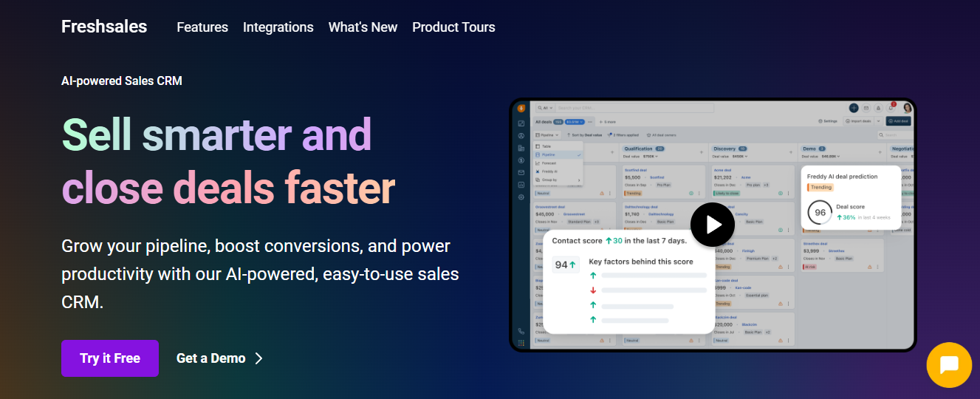Click the Get a Demo link
This screenshot has width=980, height=399.
click(x=211, y=358)
